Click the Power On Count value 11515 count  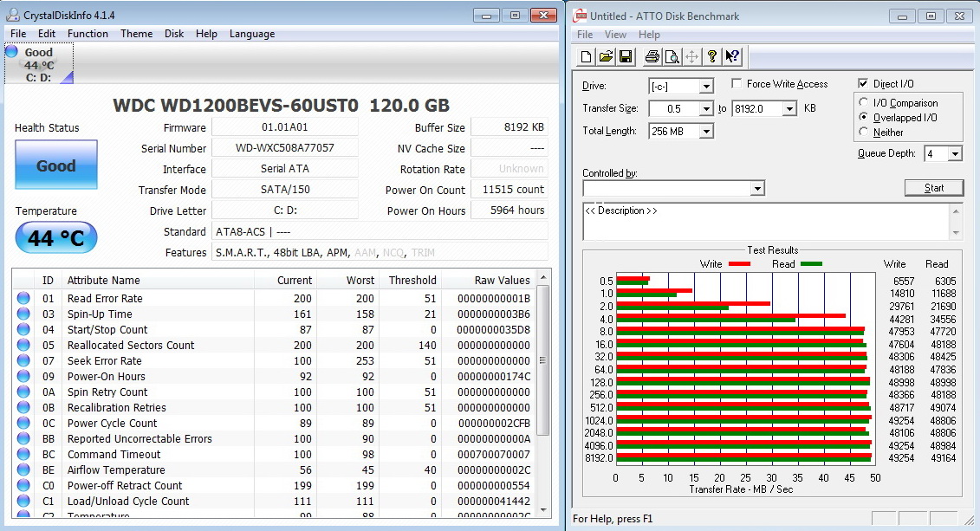point(509,190)
